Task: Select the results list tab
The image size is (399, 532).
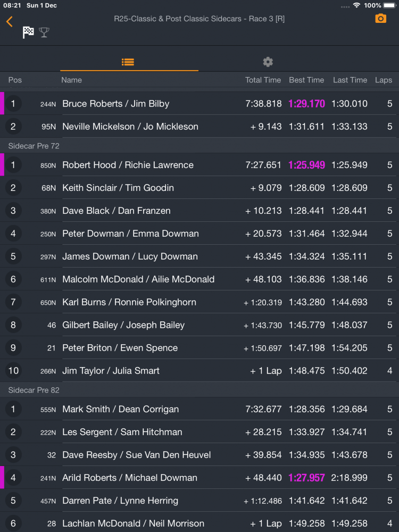Action: click(x=128, y=62)
